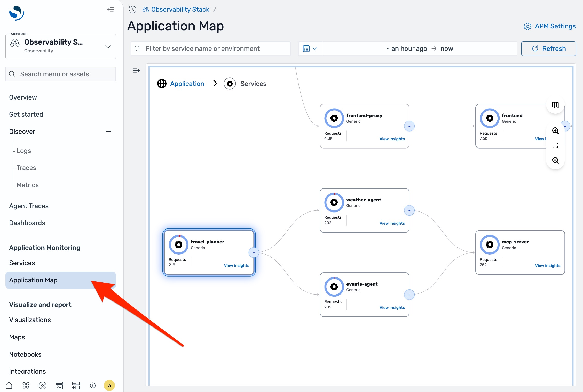Viewport: 583px width, 392px height.
Task: Open the calendar date range picker
Action: 310,48
